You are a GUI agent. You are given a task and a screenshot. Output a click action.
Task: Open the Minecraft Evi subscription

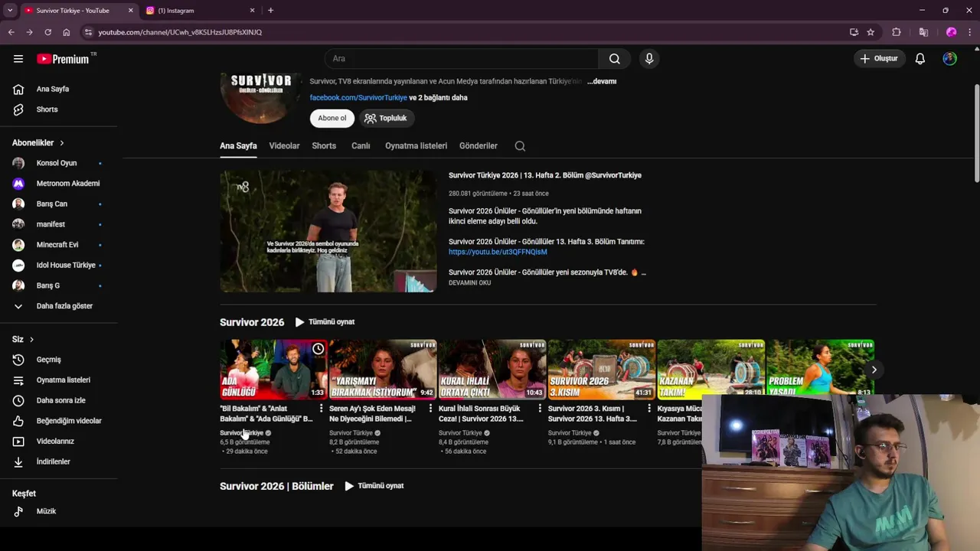pyautogui.click(x=59, y=245)
